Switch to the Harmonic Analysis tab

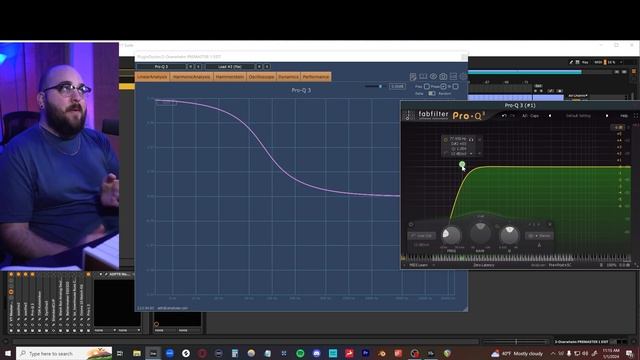(191, 77)
